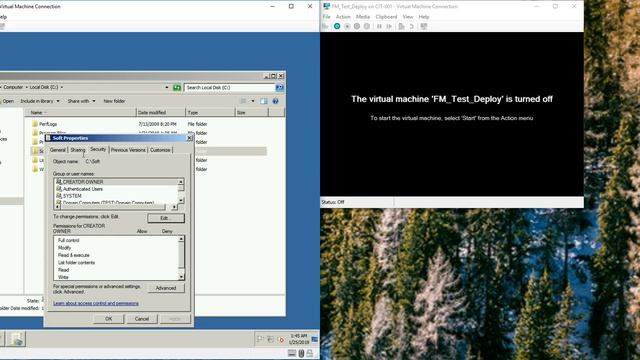This screenshot has height=360, width=640.
Task: Click the network icon in guest tray
Action: pyautogui.click(x=270, y=339)
